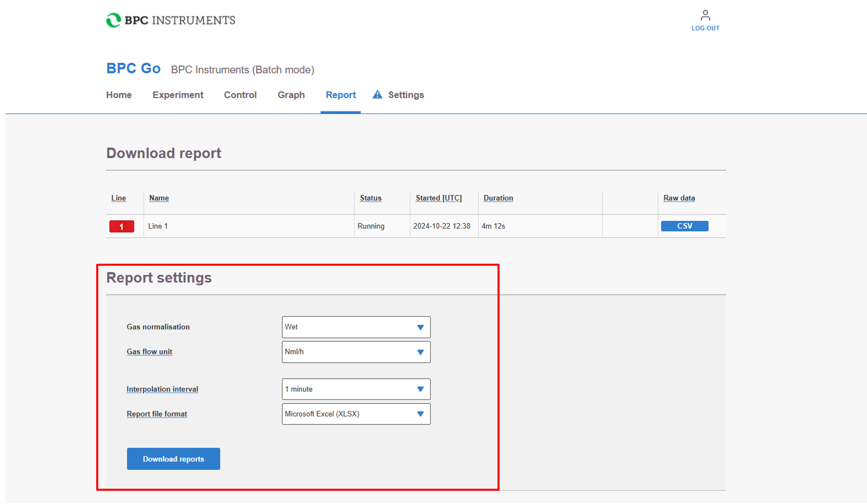
Task: Switch to the Experiment tab
Action: [x=178, y=95]
